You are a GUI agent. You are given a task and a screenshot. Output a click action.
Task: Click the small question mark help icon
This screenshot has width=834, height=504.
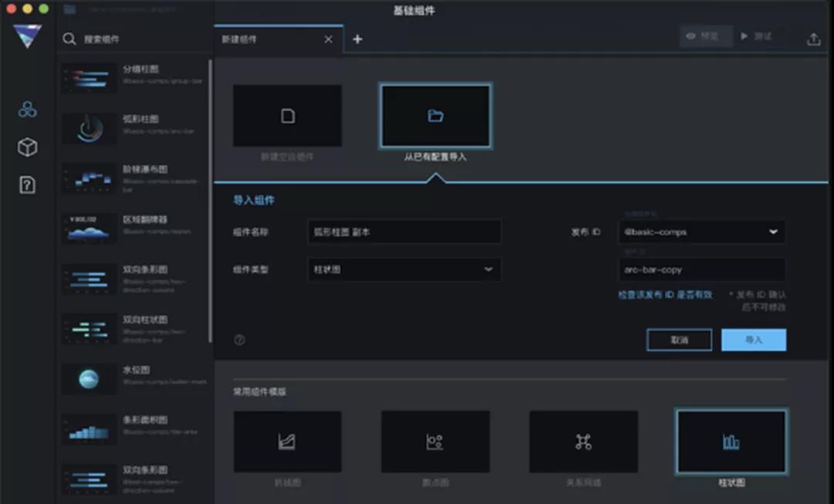(x=239, y=340)
